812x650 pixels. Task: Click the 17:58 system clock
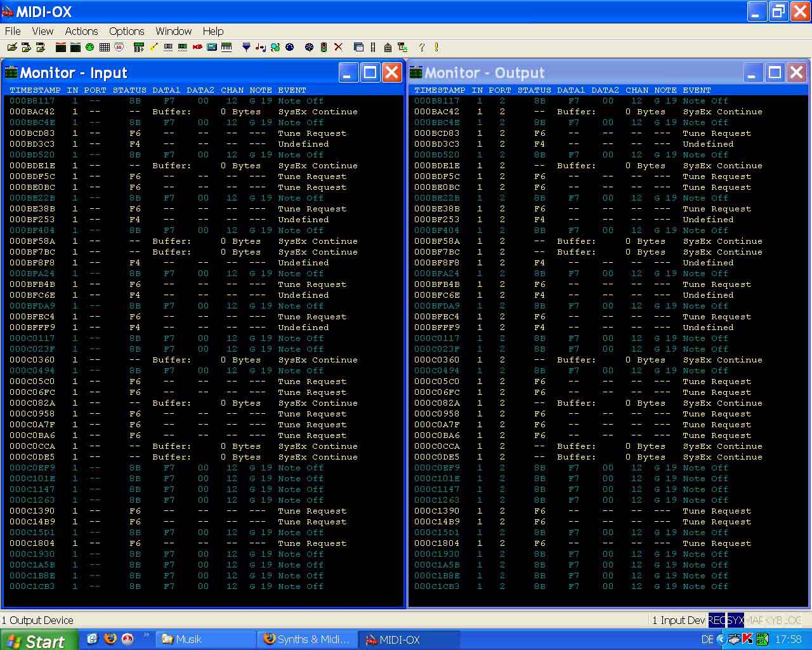(x=789, y=640)
